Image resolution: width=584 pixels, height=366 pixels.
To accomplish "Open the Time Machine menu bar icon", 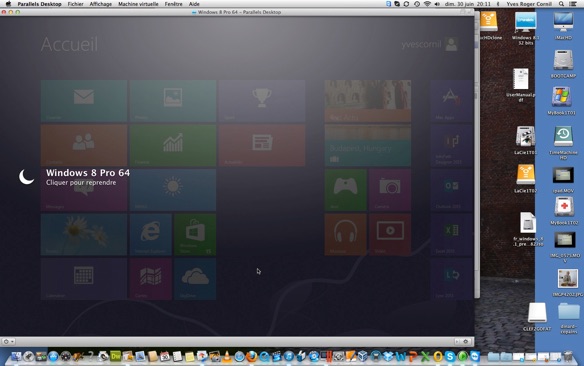I will [x=417, y=4].
